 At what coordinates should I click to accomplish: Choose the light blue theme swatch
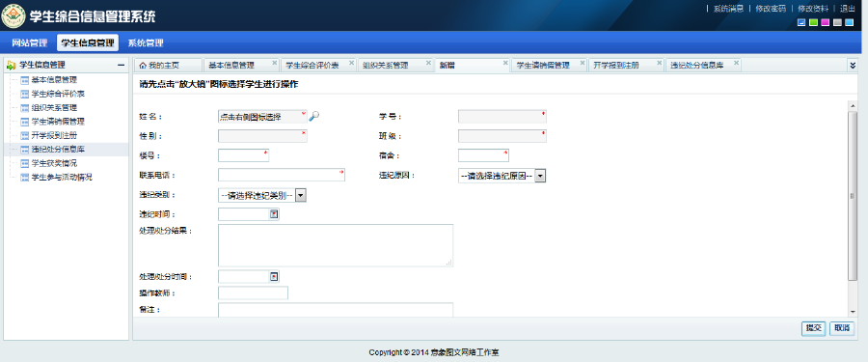point(849,23)
